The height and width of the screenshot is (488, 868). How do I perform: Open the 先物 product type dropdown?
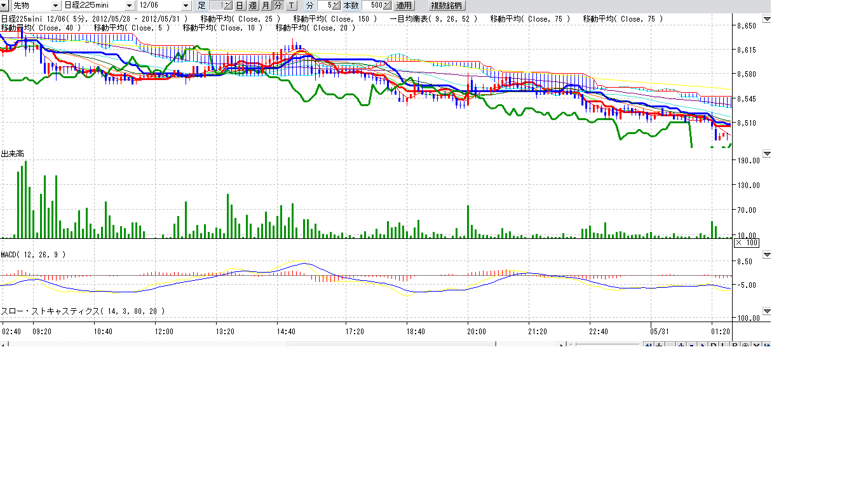[55, 6]
